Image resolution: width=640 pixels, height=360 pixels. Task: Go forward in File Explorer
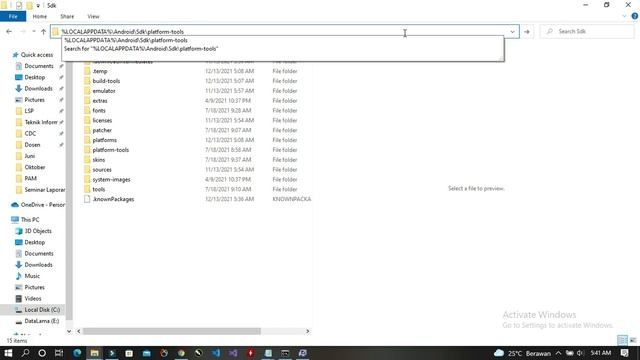click(x=22, y=31)
